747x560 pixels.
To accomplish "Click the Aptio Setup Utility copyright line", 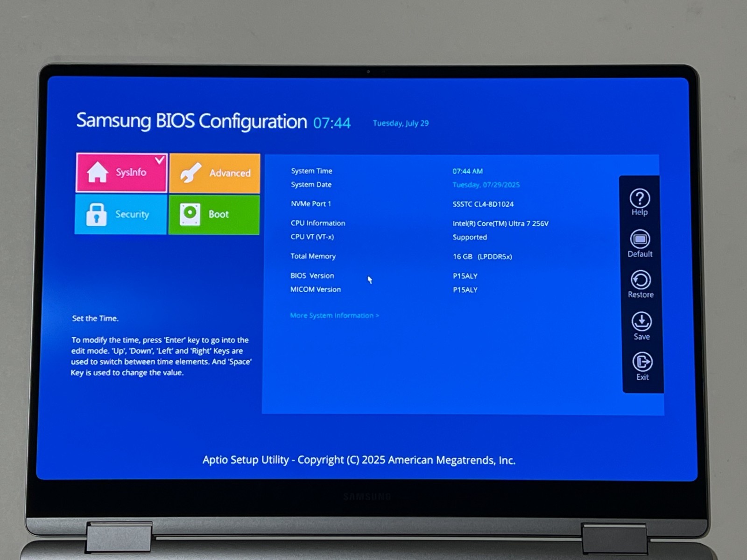I will [359, 460].
